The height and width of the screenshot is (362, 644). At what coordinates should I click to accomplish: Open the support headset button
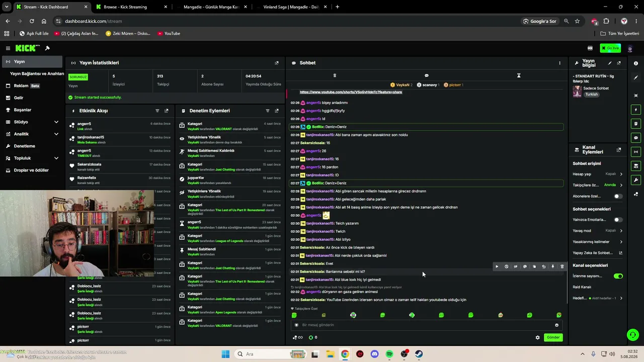[632, 335]
